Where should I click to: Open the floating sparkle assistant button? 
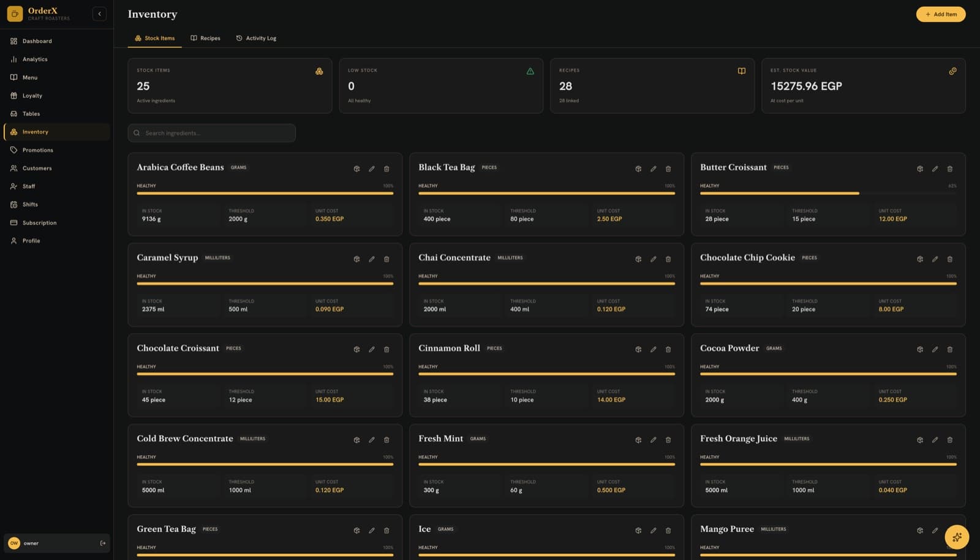pos(957,537)
